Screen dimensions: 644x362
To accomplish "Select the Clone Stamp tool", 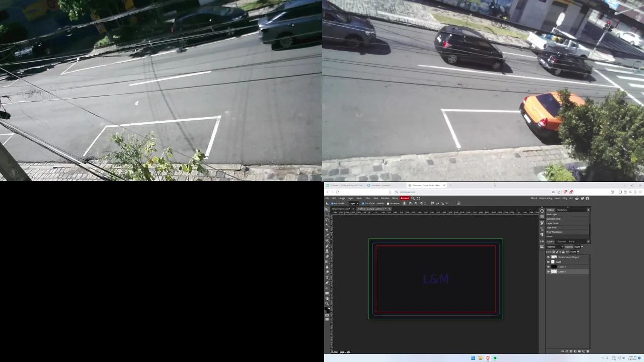I will coord(327,251).
